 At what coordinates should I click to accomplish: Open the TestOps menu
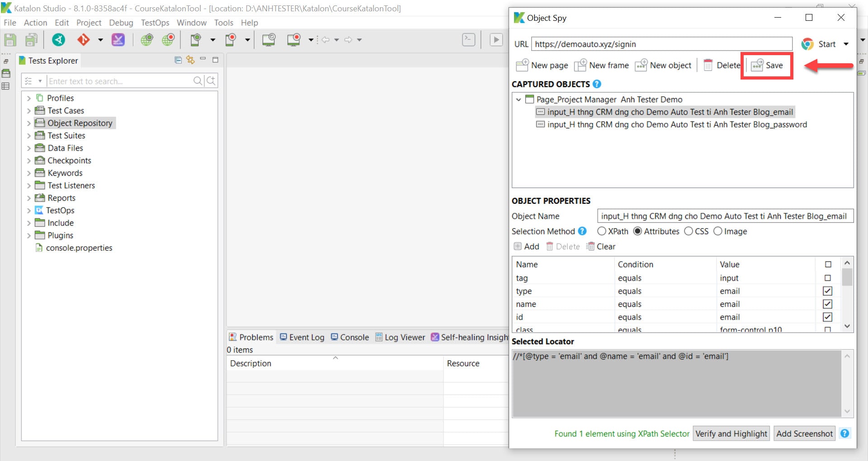155,23
